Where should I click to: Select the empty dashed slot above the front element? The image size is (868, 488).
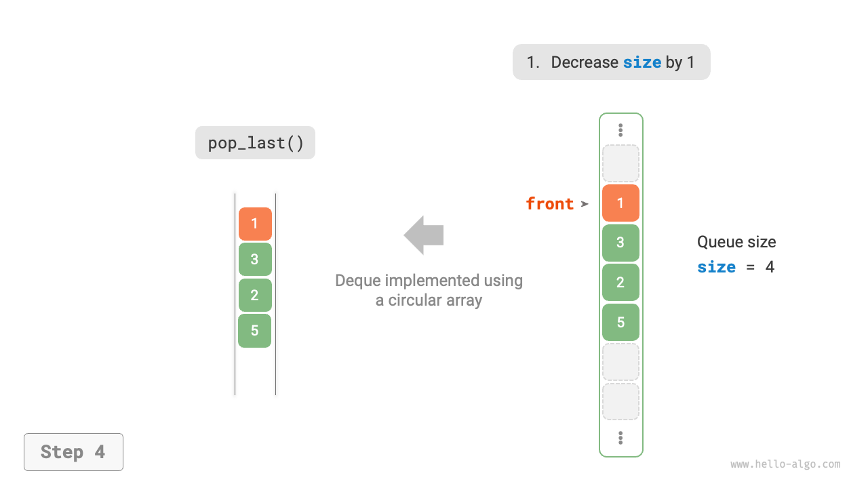point(620,163)
